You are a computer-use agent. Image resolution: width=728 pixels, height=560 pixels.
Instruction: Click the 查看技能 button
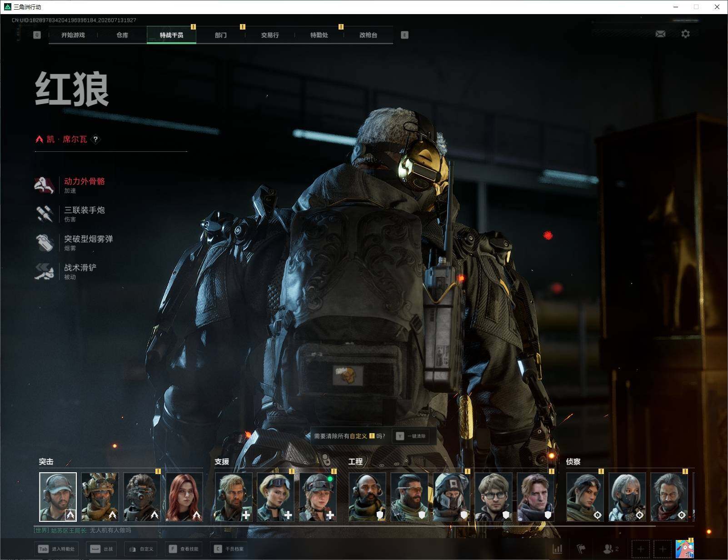[x=184, y=549]
